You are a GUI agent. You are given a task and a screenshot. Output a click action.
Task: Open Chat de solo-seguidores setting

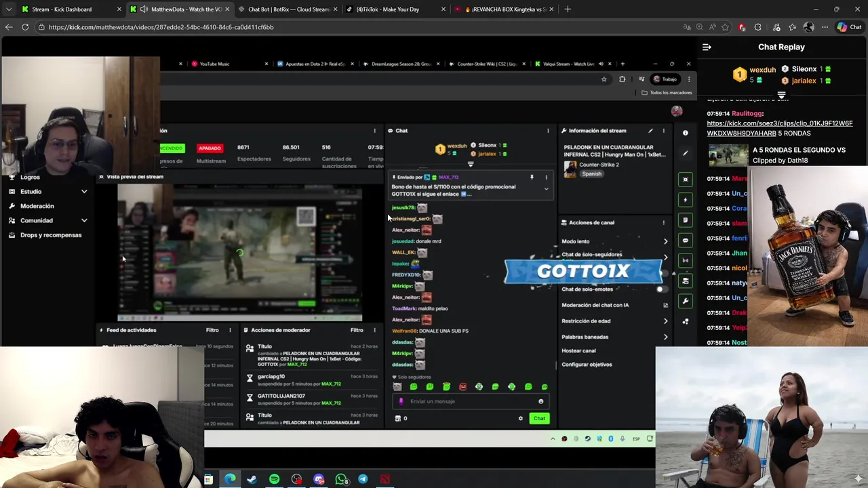614,255
